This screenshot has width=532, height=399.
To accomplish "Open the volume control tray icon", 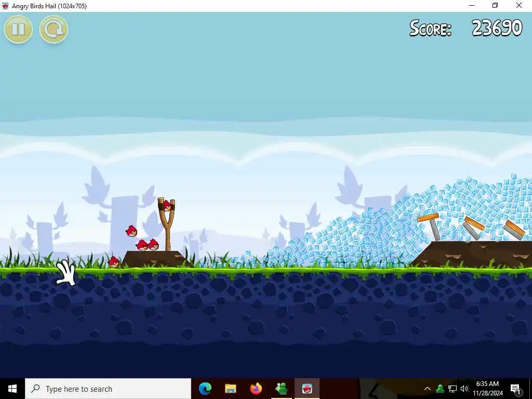I will [x=464, y=389].
